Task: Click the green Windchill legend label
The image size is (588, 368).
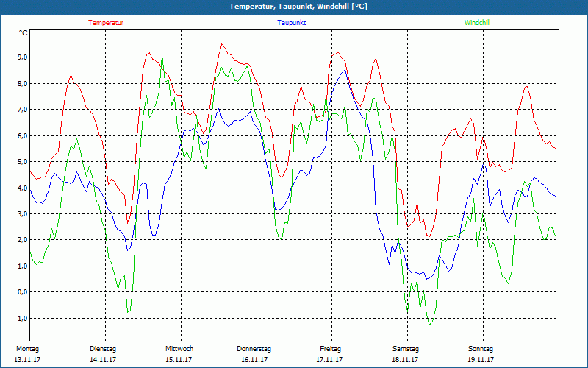Action: tap(477, 23)
